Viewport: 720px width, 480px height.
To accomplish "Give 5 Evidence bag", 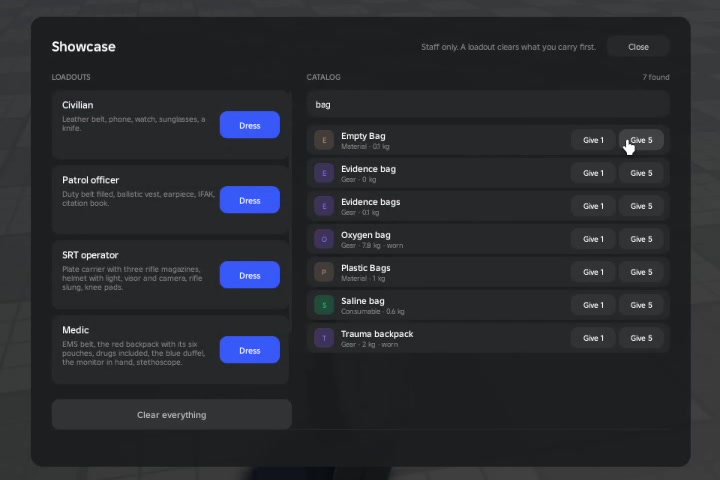I will click(x=641, y=173).
